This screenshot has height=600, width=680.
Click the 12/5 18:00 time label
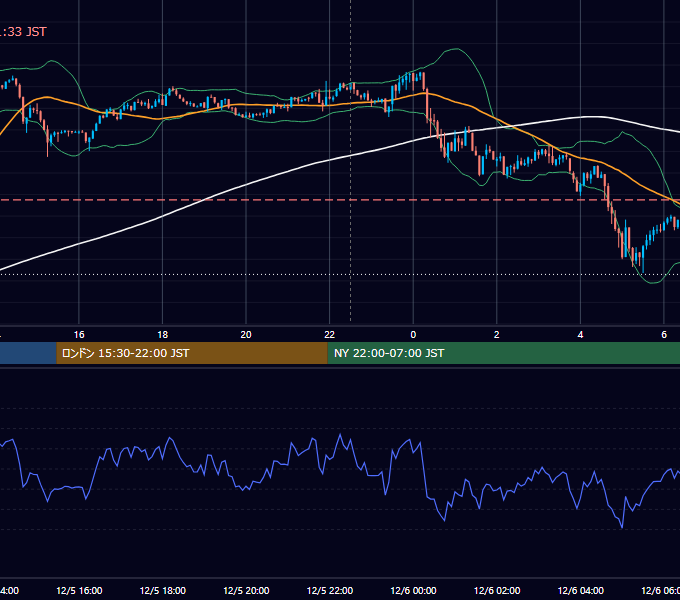coord(163,590)
